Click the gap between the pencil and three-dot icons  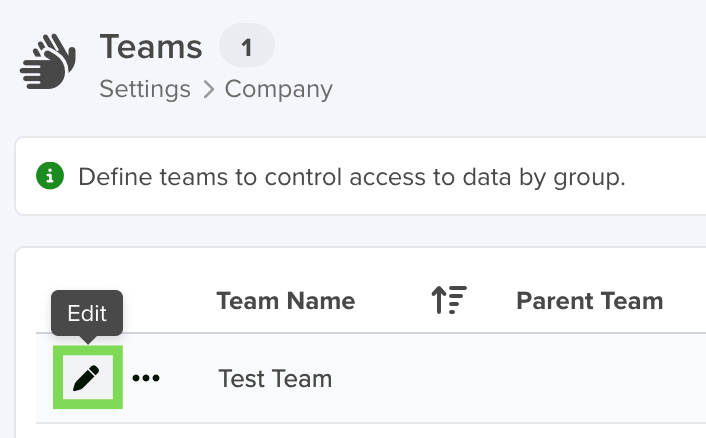pos(127,378)
